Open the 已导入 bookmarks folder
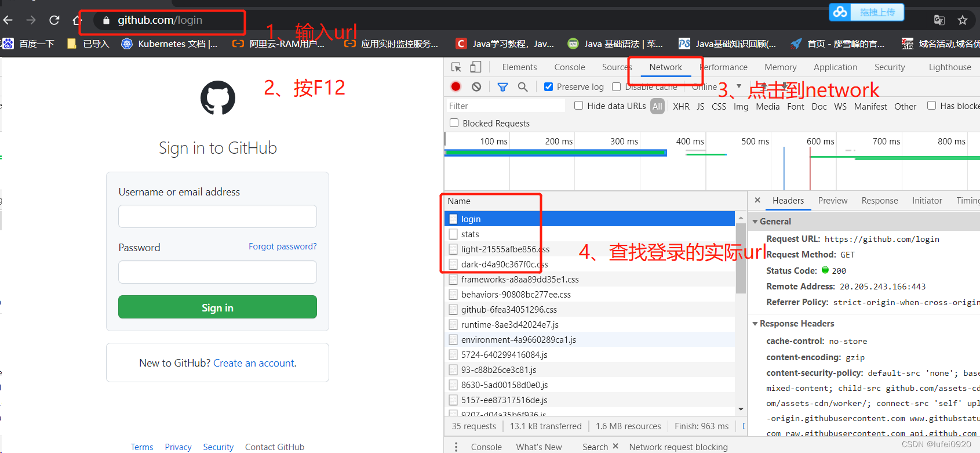 tap(88, 44)
